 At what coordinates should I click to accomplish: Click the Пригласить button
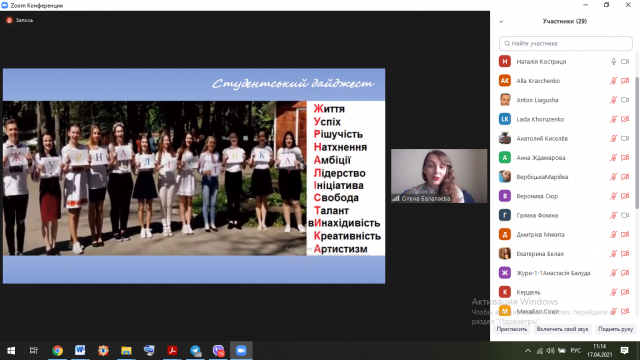[512, 329]
